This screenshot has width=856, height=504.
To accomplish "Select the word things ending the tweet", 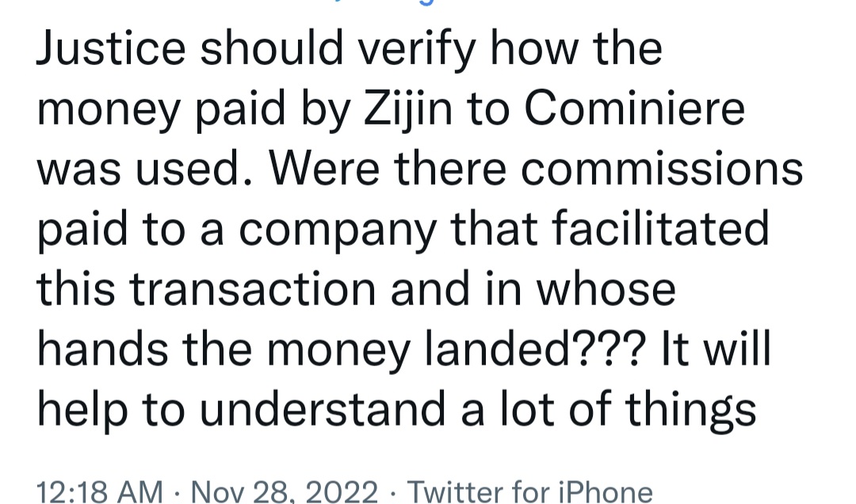I will pos(690,411).
